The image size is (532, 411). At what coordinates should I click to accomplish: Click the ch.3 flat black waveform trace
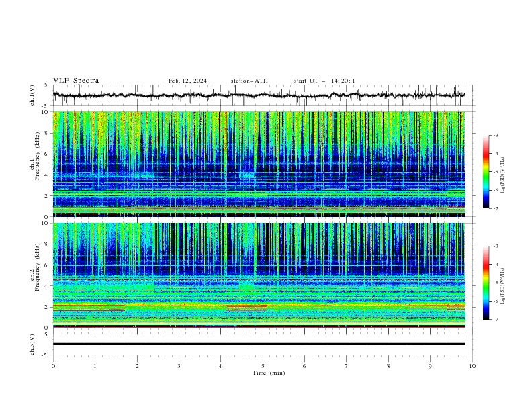[259, 344]
